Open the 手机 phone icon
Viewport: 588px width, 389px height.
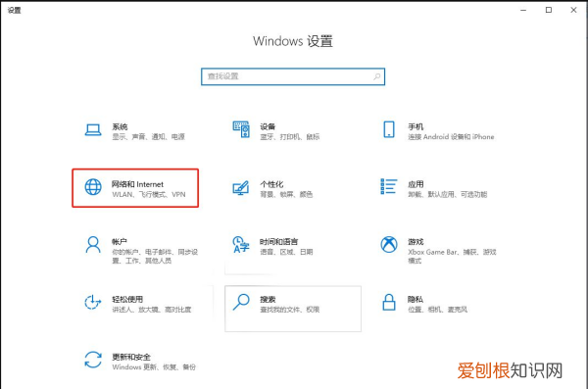389,129
